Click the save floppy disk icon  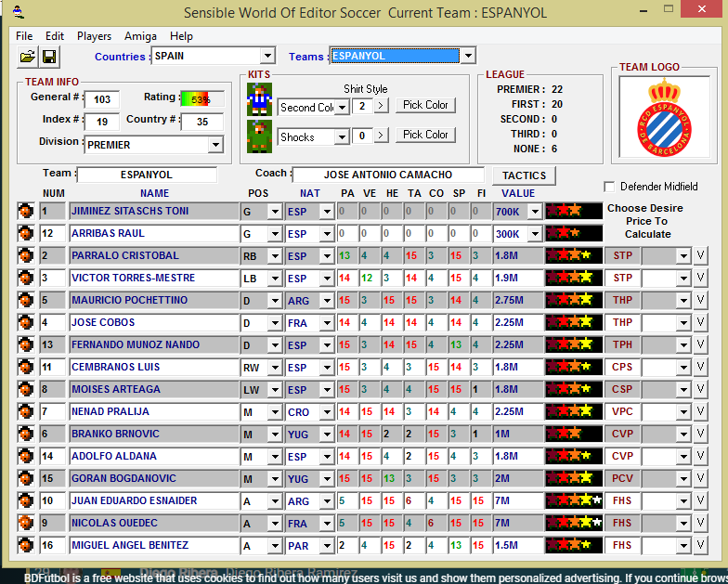click(49, 57)
